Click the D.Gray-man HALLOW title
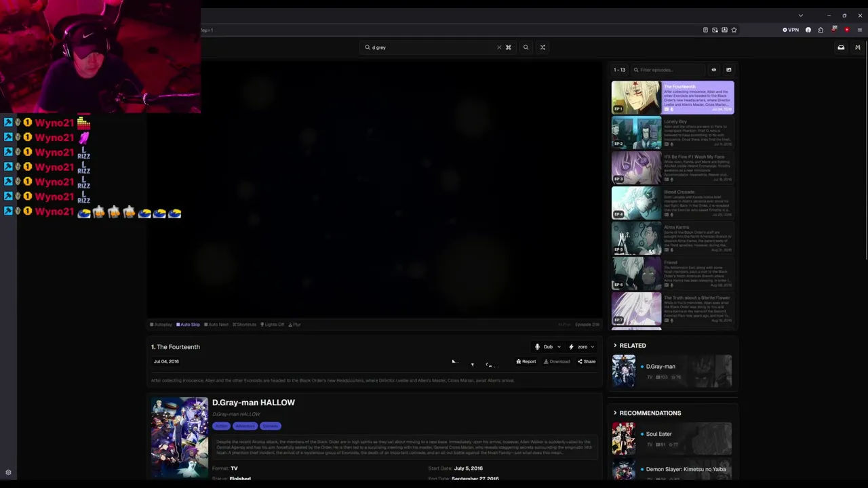Screen dimensions: 868x488 [x=254, y=403]
